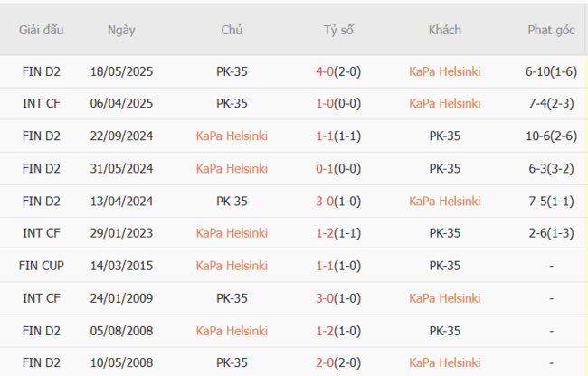This screenshot has height=376, width=588.
Task: Click the 1-0 score on 06/04/2025
Action: [x=325, y=104]
